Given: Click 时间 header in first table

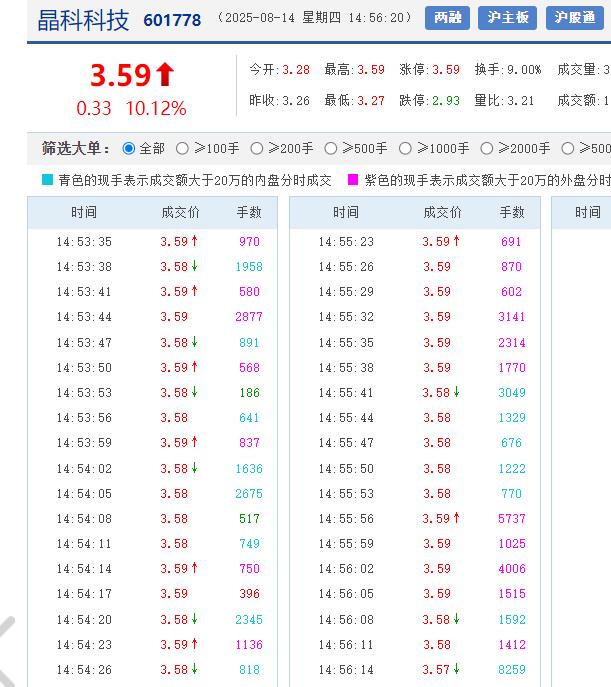Looking at the screenshot, I should tap(84, 212).
